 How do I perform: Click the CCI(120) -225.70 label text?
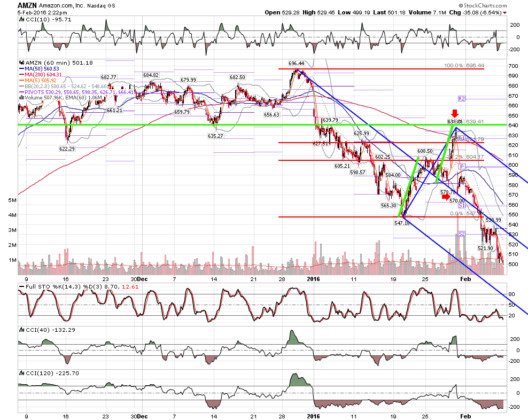[x=52, y=373]
